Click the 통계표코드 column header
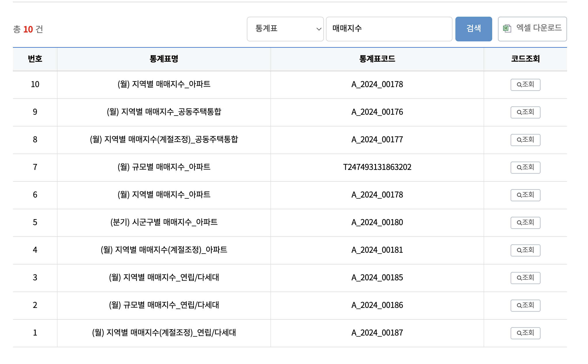588x364 pixels. 377,59
